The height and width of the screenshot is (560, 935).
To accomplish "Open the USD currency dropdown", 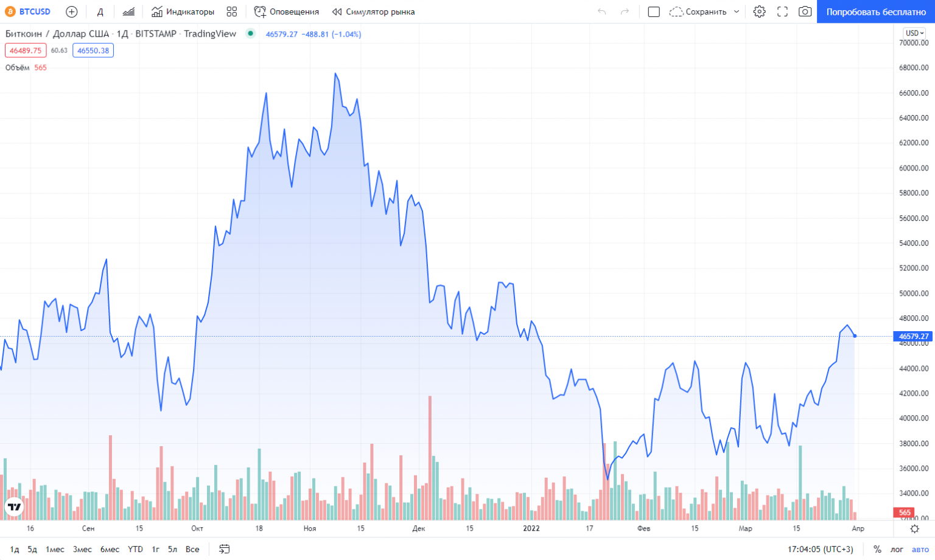I will pyautogui.click(x=915, y=33).
